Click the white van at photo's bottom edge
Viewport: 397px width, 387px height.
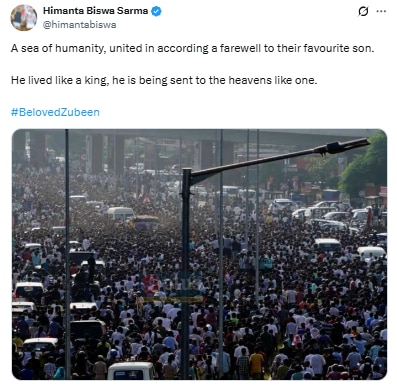click(131, 370)
